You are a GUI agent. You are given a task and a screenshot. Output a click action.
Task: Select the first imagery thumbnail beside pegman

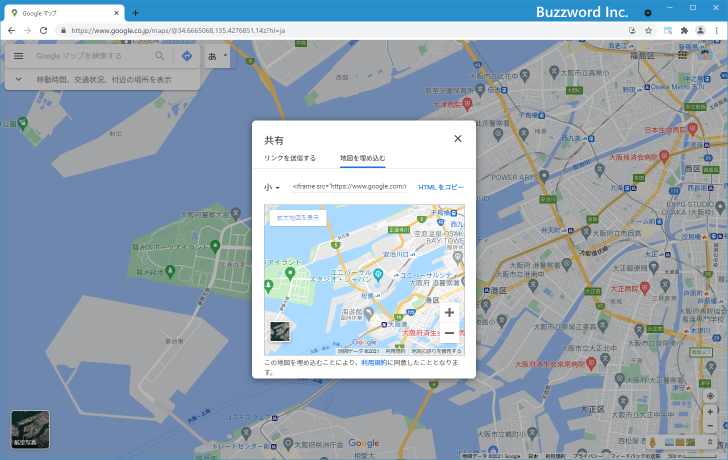pos(669,442)
